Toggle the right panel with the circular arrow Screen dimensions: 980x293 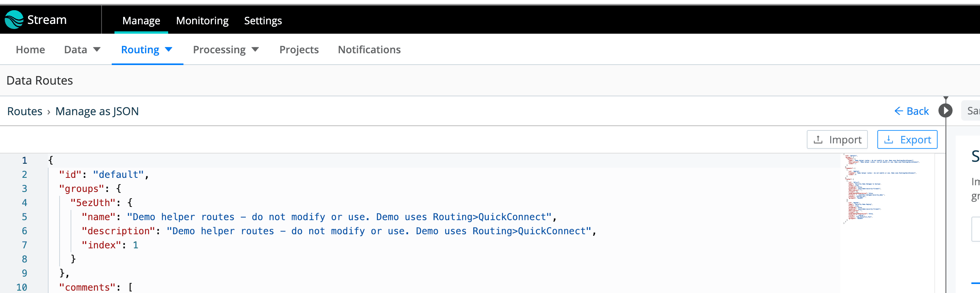[945, 111]
